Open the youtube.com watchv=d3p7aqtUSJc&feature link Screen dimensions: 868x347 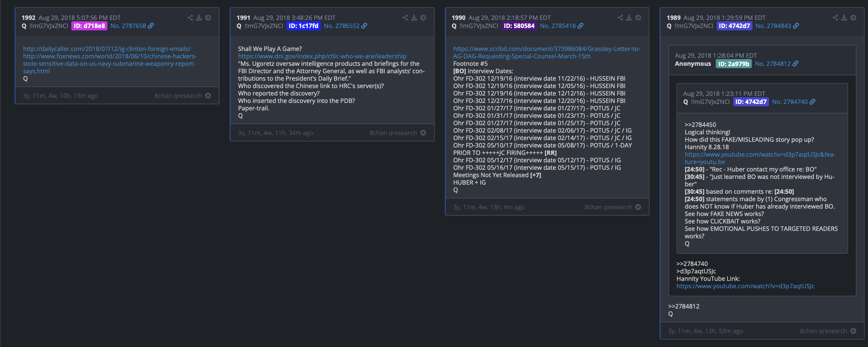(760, 158)
